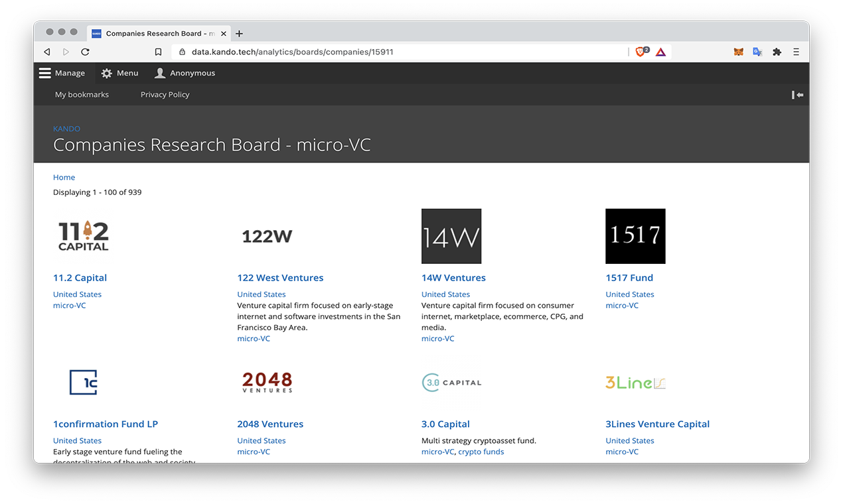Click the 1517 logo thumbnail

(x=635, y=236)
